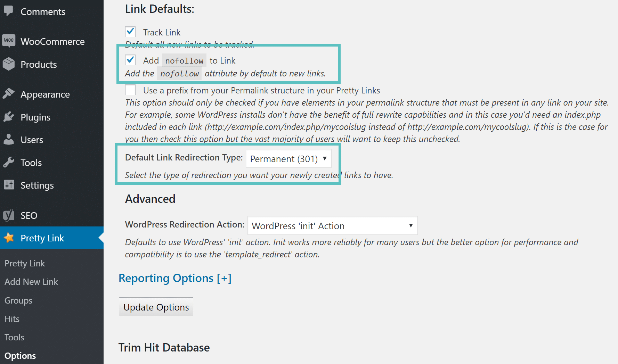Screen dimensions: 618x364
Task: Click the Plugins plug icon
Action: click(9, 117)
